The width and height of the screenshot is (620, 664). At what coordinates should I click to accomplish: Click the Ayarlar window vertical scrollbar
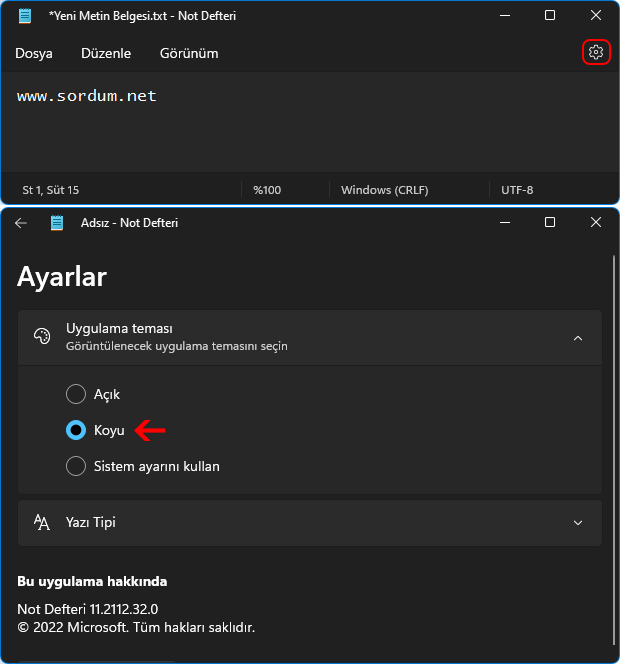(x=614, y=450)
